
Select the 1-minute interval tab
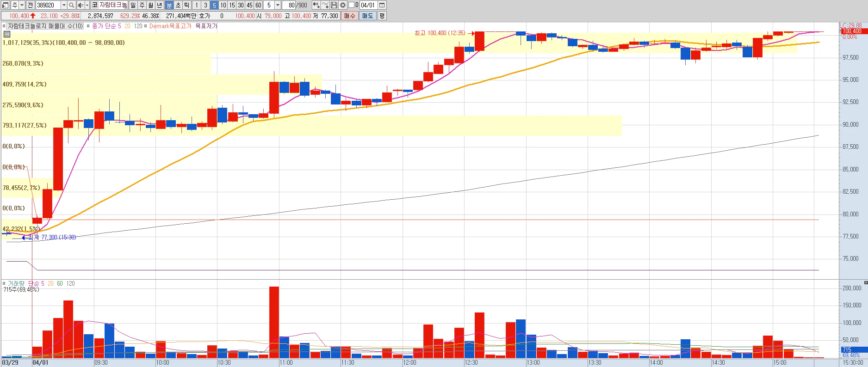click(196, 5)
